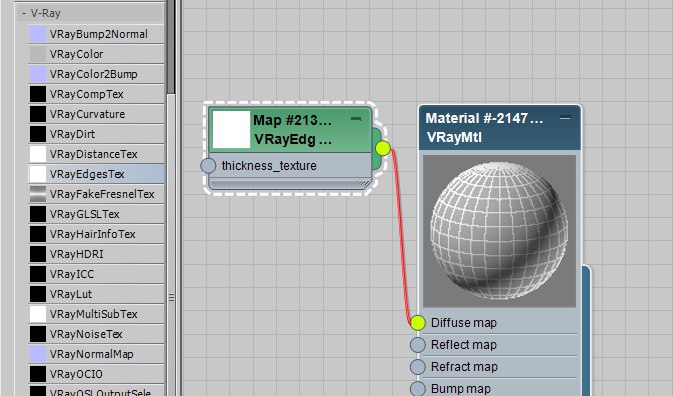Select VRayLut map entry

96,294
